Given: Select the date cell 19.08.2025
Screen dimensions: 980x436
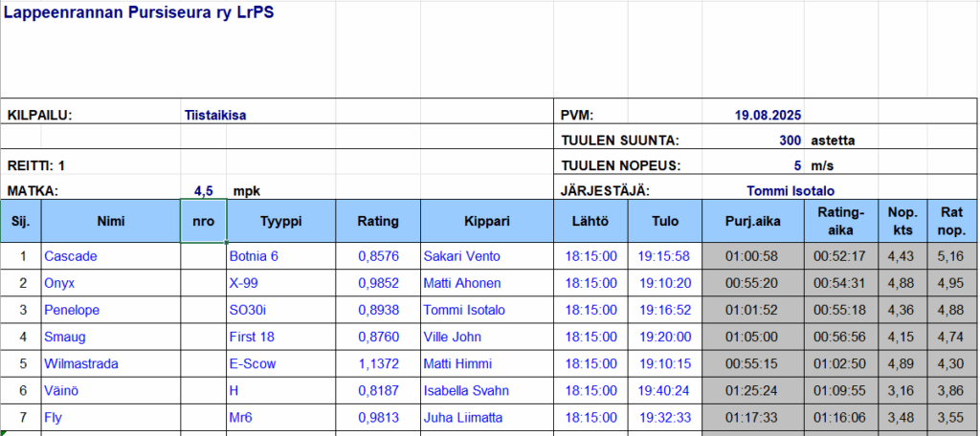Looking at the screenshot, I should tap(767, 116).
